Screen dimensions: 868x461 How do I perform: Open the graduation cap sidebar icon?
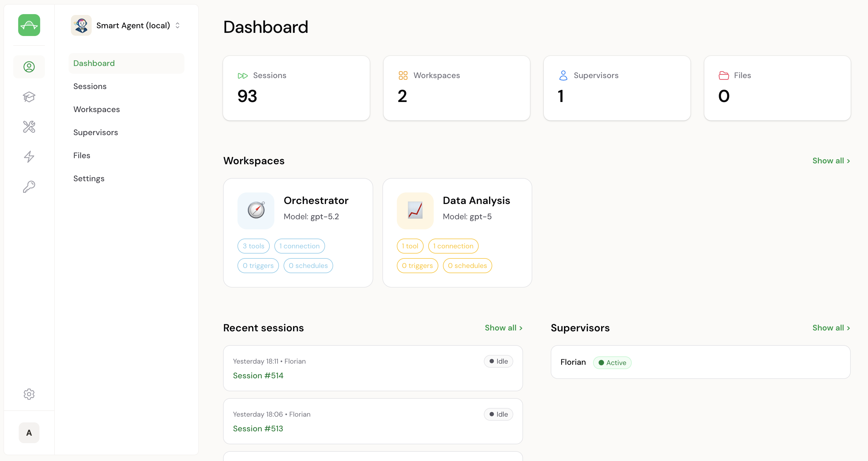click(29, 97)
